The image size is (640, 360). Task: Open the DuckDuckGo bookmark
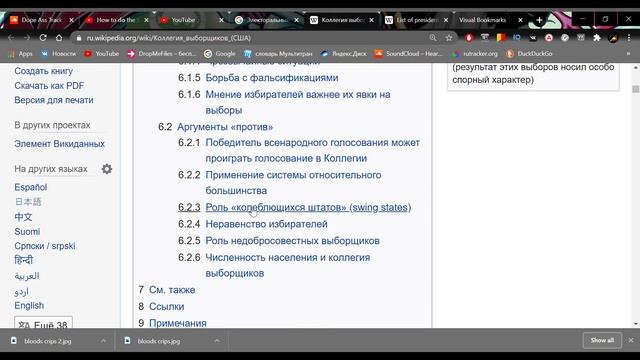tap(529, 54)
